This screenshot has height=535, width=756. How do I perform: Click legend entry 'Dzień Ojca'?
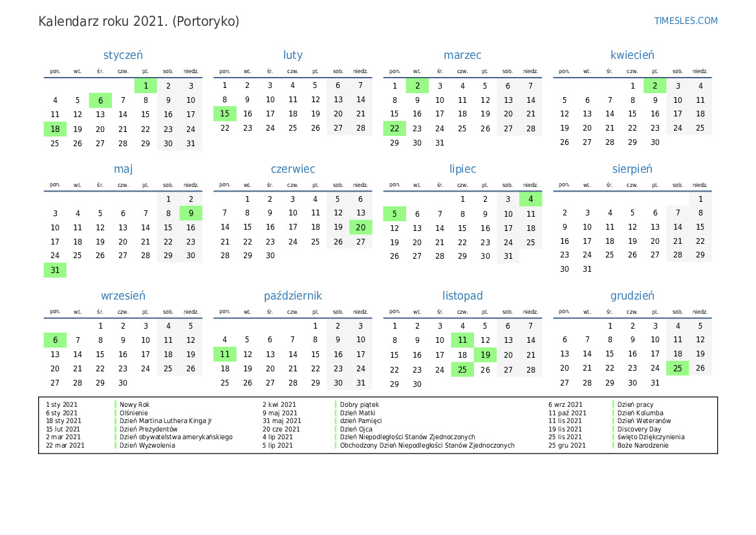point(356,429)
